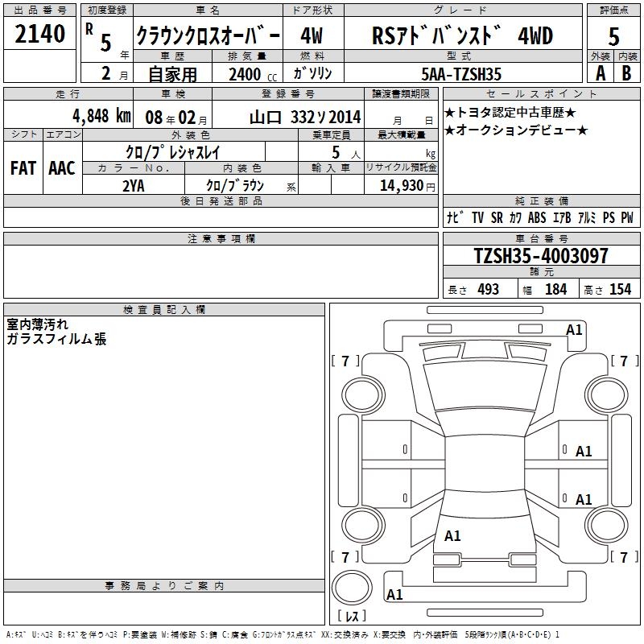Select the chassis number TZSH35-4003097
The image size is (644, 644).
[541, 255]
